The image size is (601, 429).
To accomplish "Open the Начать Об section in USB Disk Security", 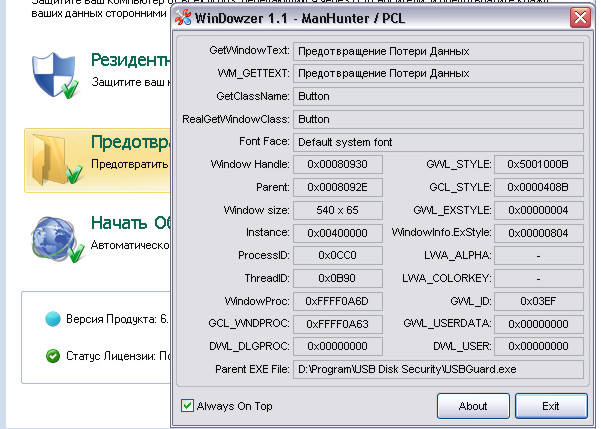I will [x=130, y=223].
